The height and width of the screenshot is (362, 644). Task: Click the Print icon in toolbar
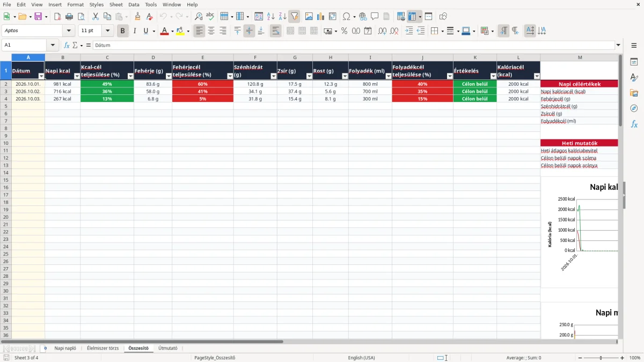tap(69, 17)
